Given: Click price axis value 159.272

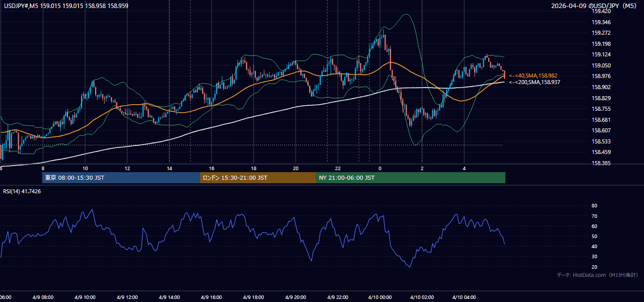Looking at the screenshot, I should 602,33.
